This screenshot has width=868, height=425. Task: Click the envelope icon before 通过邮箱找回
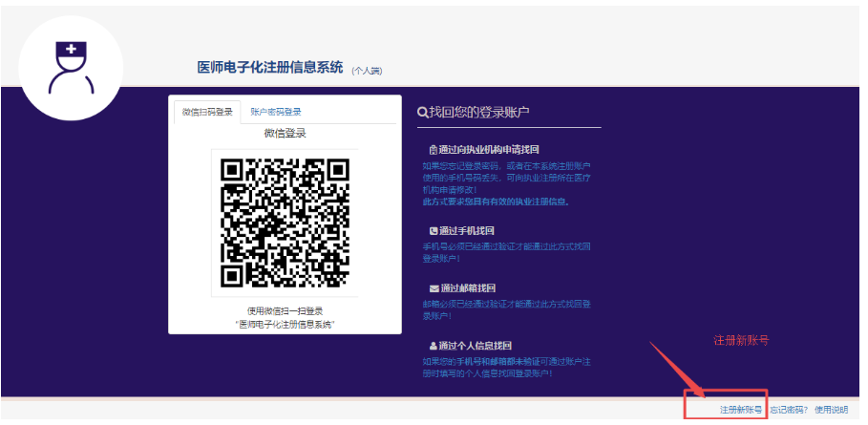pos(434,288)
